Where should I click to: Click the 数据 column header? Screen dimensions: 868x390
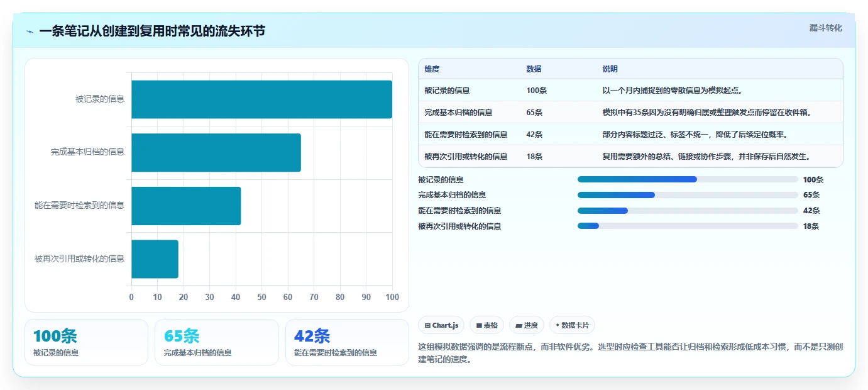pos(534,69)
